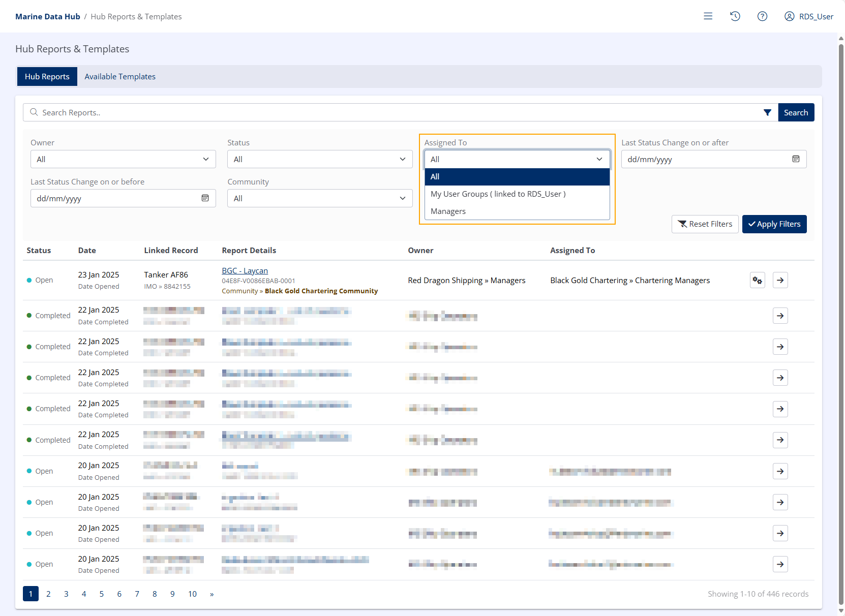This screenshot has width=845, height=616.
Task: Open calendar picker for Last Status Change on or before
Action: click(205, 198)
